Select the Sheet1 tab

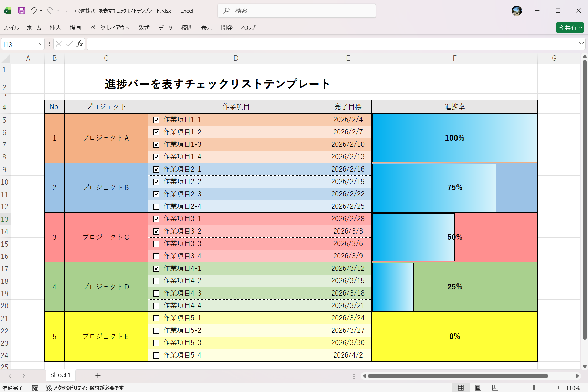60,375
